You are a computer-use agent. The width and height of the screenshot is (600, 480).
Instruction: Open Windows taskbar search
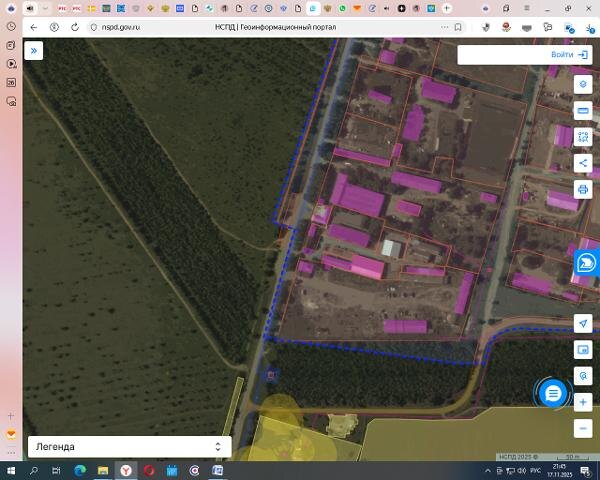tap(34, 470)
